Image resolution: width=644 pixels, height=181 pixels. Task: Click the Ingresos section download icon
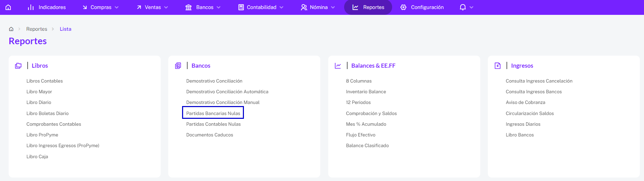498,66
